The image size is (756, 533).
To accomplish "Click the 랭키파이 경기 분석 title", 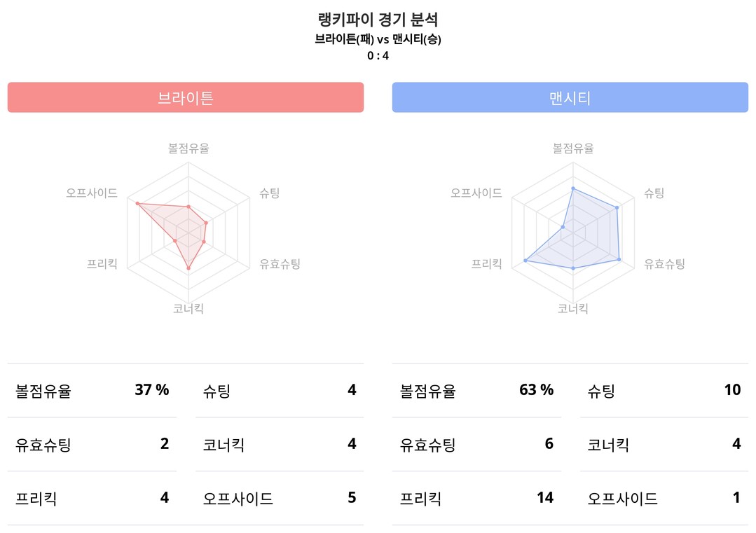I will 378,20.
